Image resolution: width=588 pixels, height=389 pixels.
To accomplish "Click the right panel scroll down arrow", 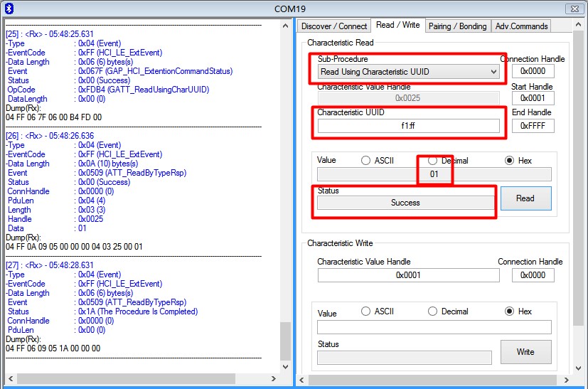I will (x=578, y=368).
